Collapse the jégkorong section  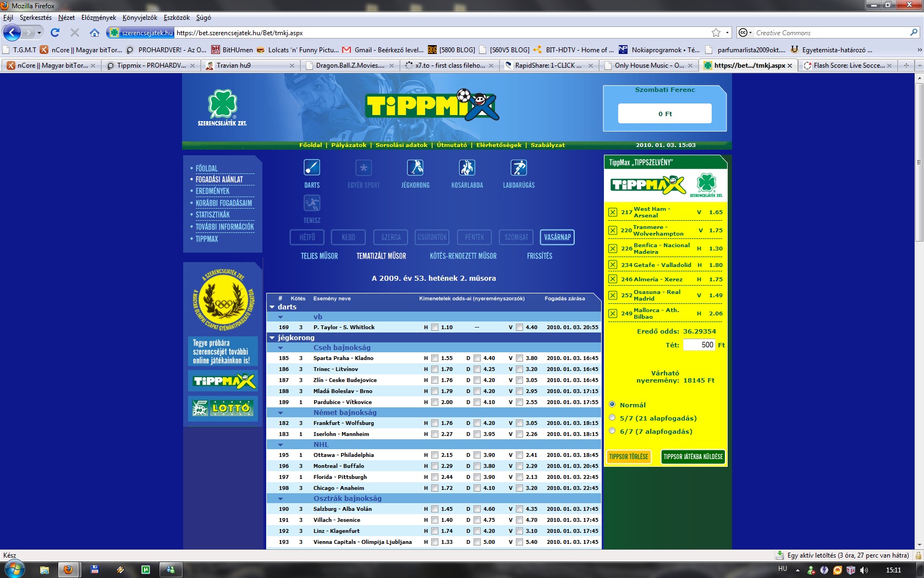272,338
